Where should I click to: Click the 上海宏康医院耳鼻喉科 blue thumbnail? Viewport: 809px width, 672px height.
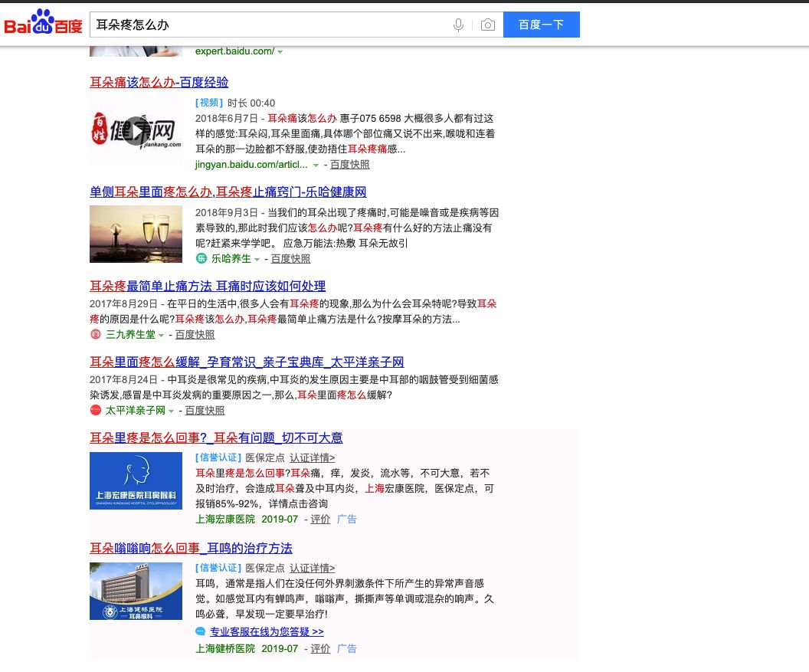tap(136, 480)
